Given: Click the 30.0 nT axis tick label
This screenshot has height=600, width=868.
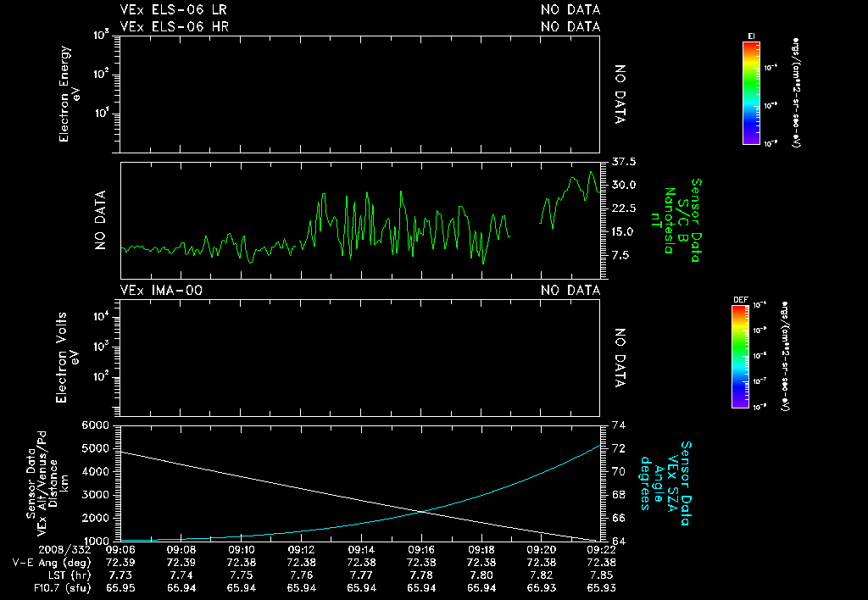Looking at the screenshot, I should click(x=624, y=185).
